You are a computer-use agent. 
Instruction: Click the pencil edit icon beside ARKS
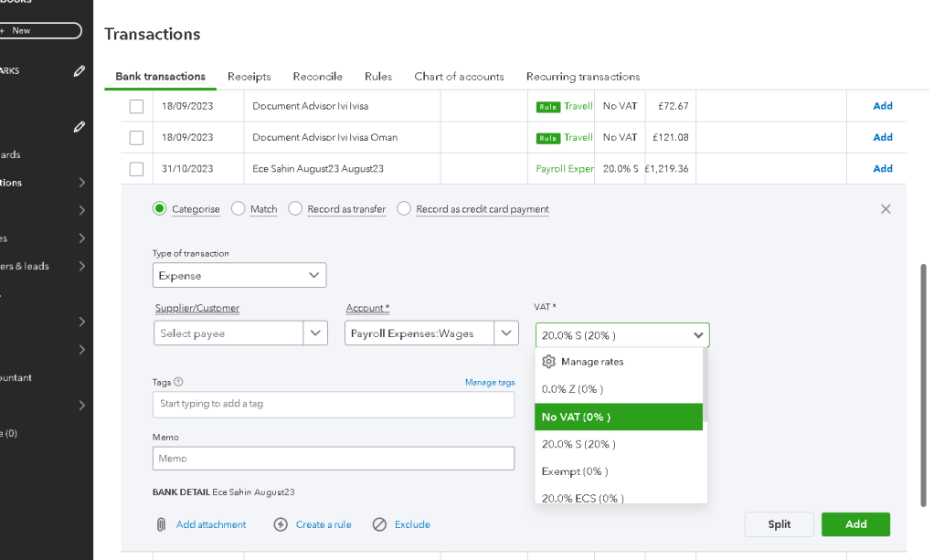click(x=80, y=71)
